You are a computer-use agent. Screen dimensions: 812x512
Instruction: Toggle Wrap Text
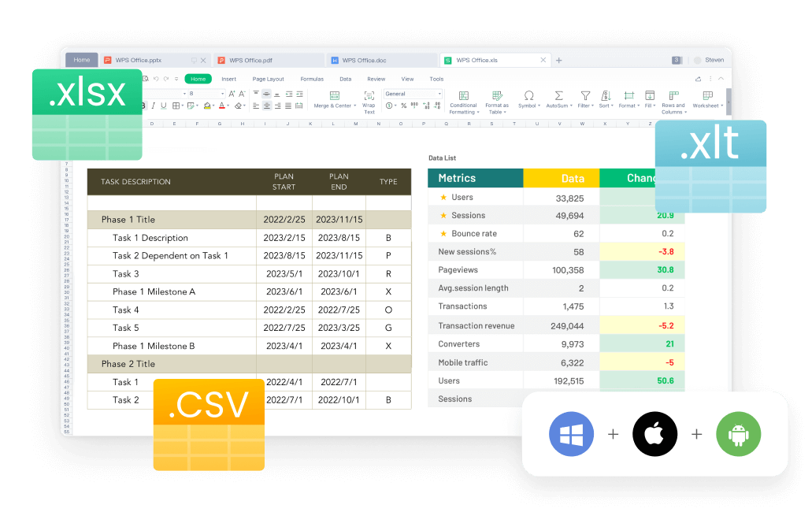(x=369, y=102)
